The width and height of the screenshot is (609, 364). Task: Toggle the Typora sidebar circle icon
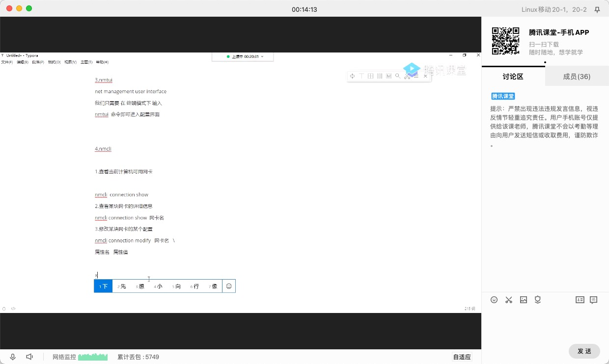point(4,309)
